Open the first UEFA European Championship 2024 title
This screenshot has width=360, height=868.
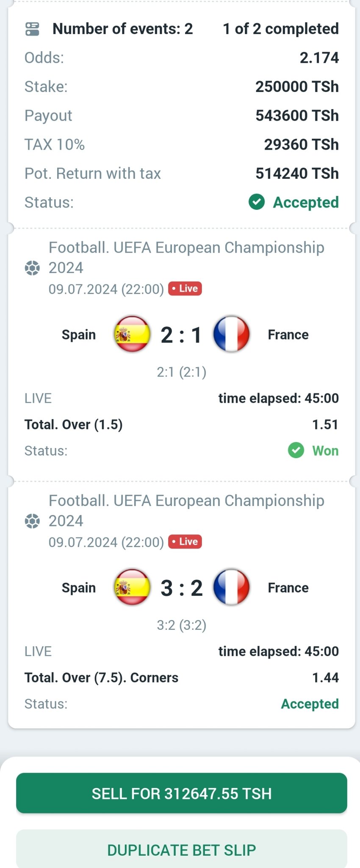[186, 257]
